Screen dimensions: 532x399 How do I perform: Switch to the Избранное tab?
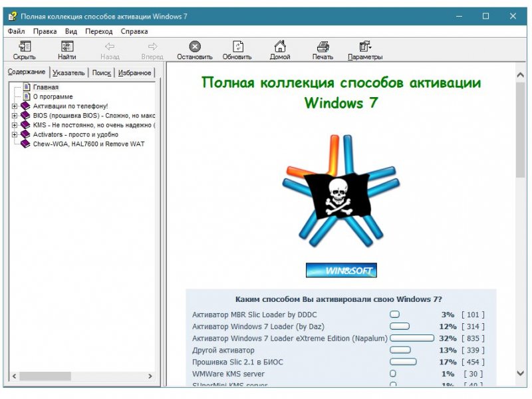(134, 72)
